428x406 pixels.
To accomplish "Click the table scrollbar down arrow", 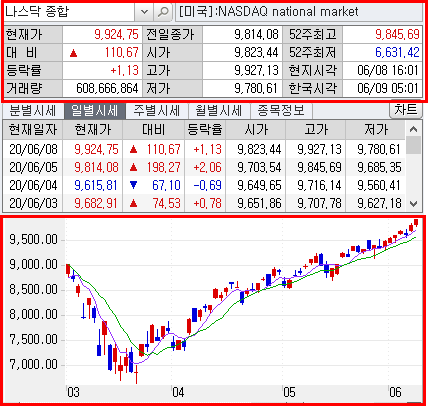I will pyautogui.click(x=413, y=204).
